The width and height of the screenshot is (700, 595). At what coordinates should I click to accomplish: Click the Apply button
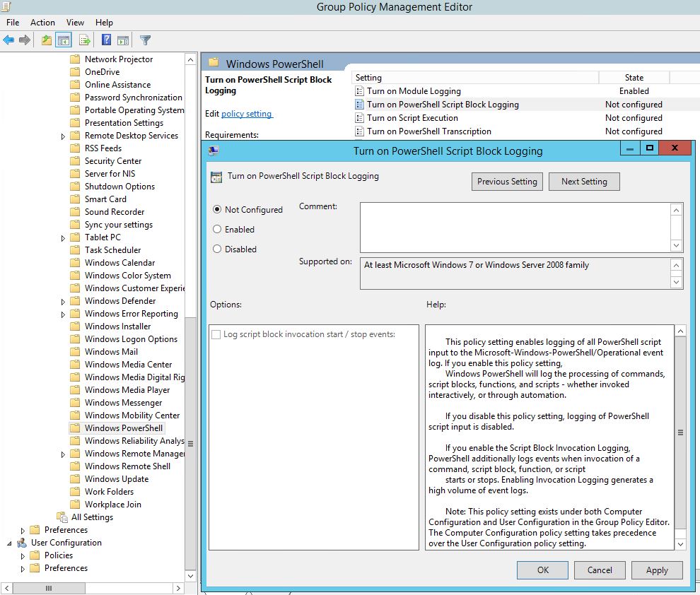pos(657,570)
